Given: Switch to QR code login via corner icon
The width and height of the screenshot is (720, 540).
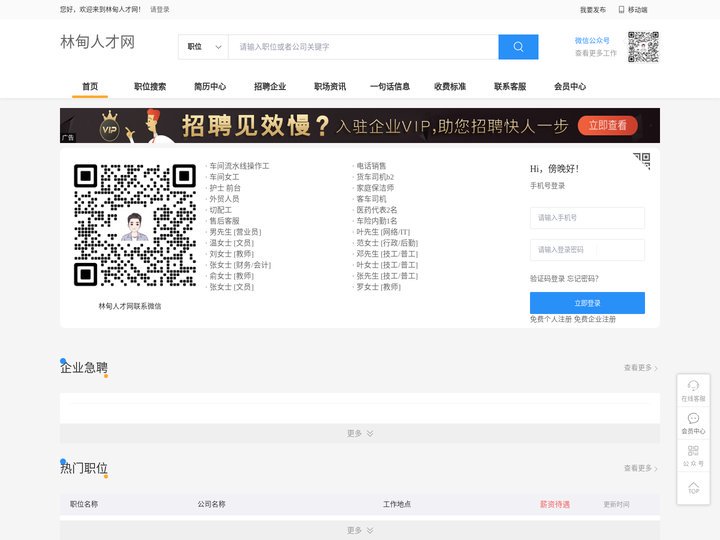Looking at the screenshot, I should (x=643, y=160).
